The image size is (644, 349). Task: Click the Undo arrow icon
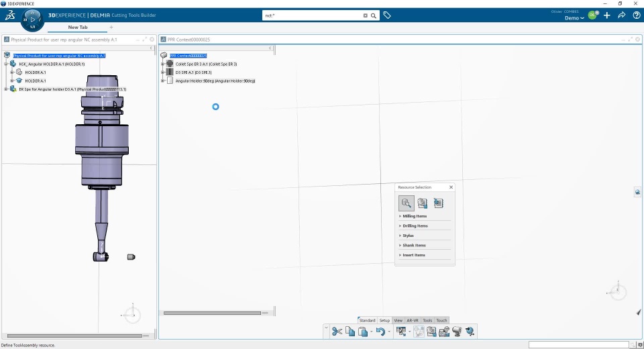[380, 332]
